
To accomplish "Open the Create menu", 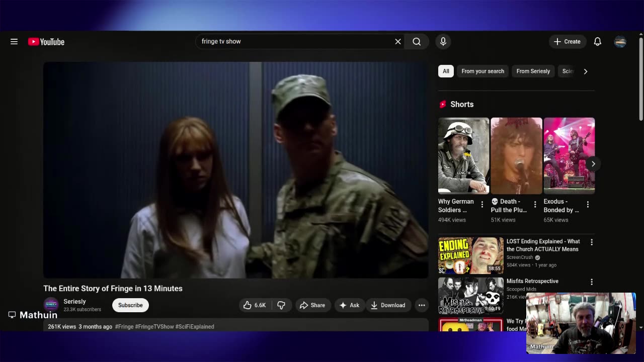I will [x=567, y=42].
